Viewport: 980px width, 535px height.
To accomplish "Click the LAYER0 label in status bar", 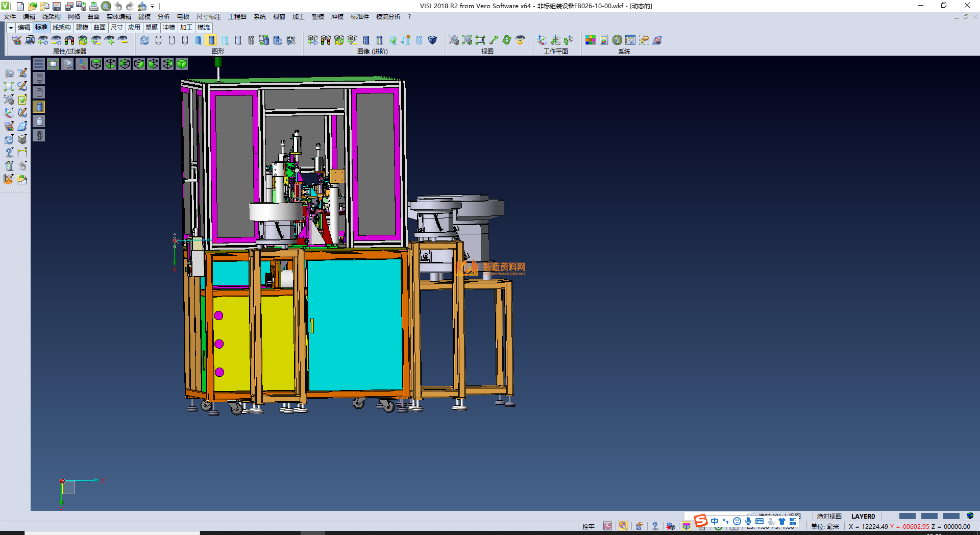I will pos(863,516).
